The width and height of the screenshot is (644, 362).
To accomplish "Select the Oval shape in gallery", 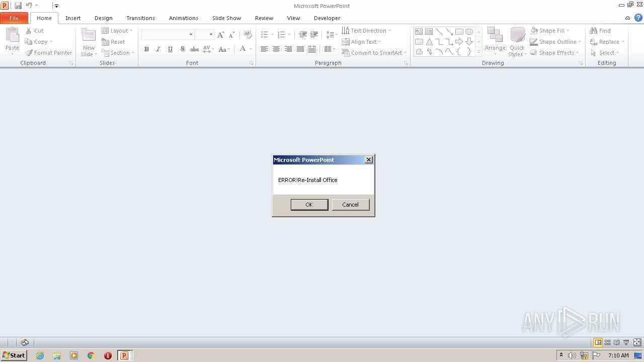I will 469,32.
